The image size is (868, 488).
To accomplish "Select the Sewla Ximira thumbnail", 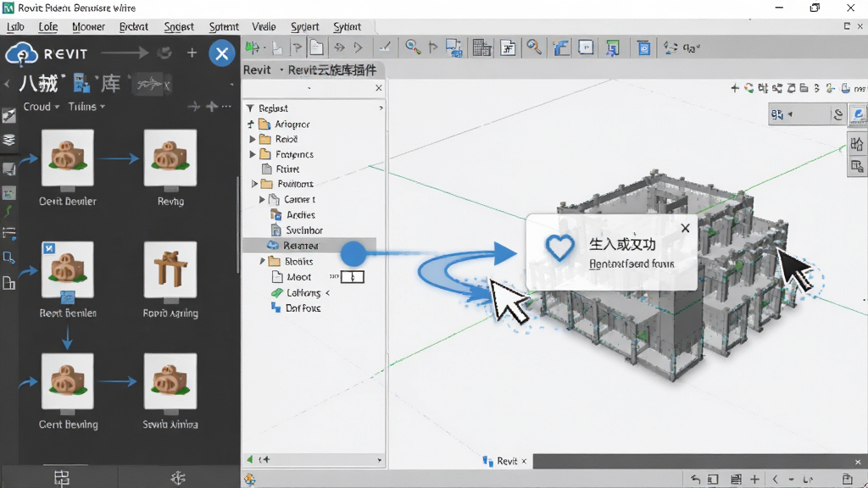I will click(170, 382).
